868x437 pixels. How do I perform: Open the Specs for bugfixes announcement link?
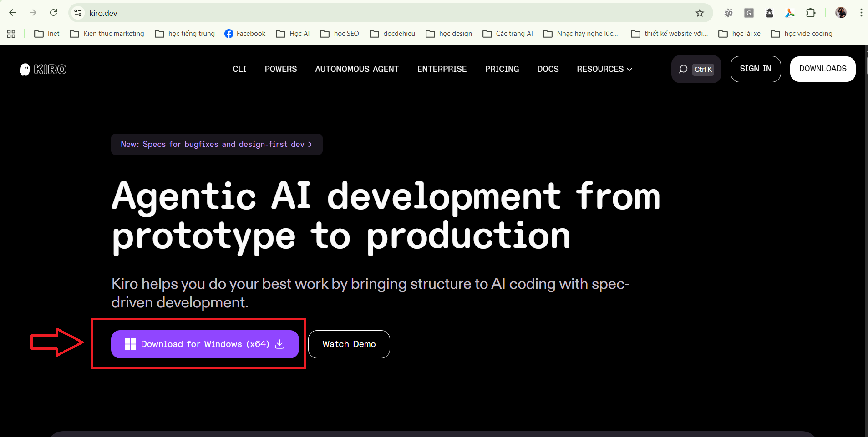pos(217,144)
